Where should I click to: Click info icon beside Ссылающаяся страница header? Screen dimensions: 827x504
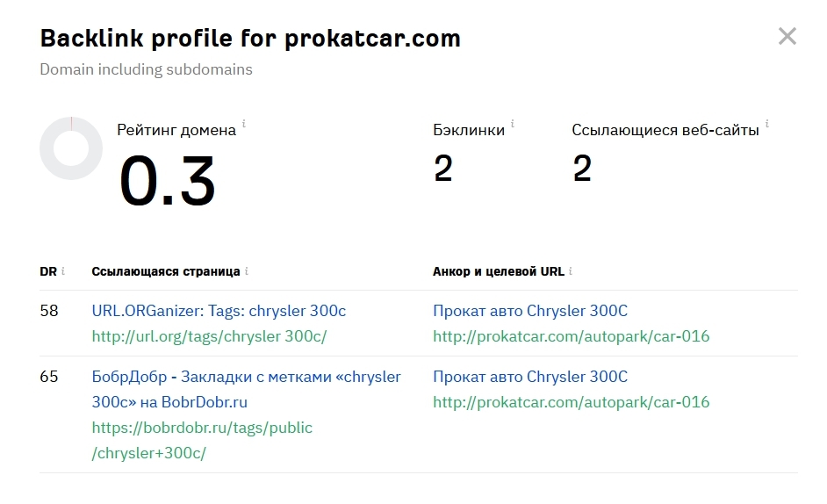(x=247, y=270)
